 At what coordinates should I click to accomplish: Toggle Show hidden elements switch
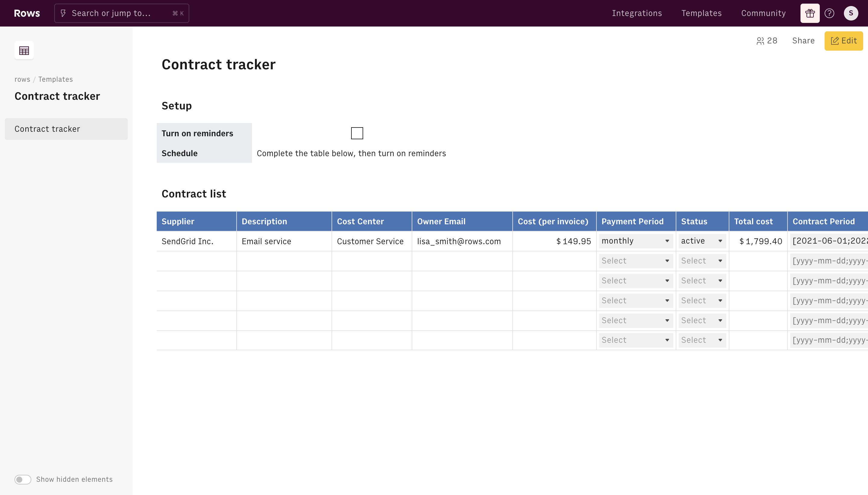pos(23,479)
